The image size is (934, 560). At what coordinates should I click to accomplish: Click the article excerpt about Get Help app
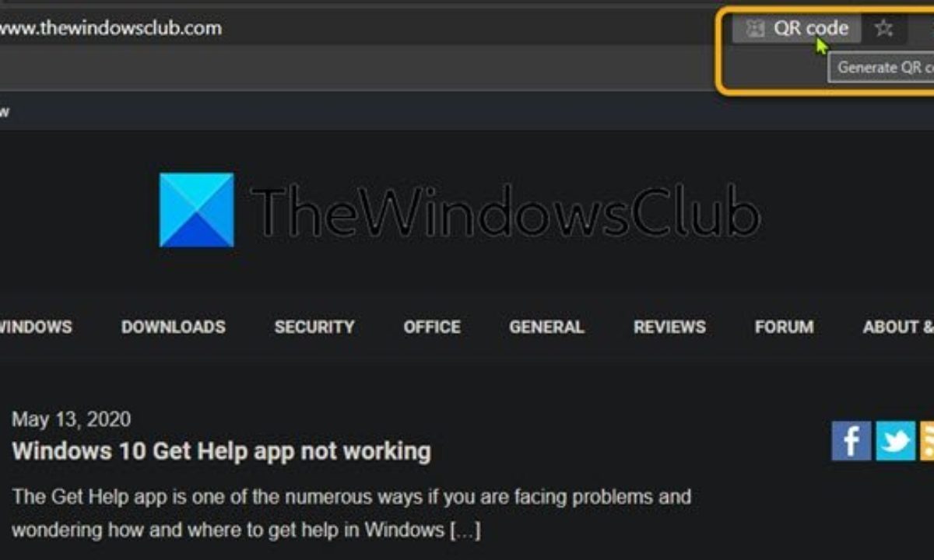351,513
